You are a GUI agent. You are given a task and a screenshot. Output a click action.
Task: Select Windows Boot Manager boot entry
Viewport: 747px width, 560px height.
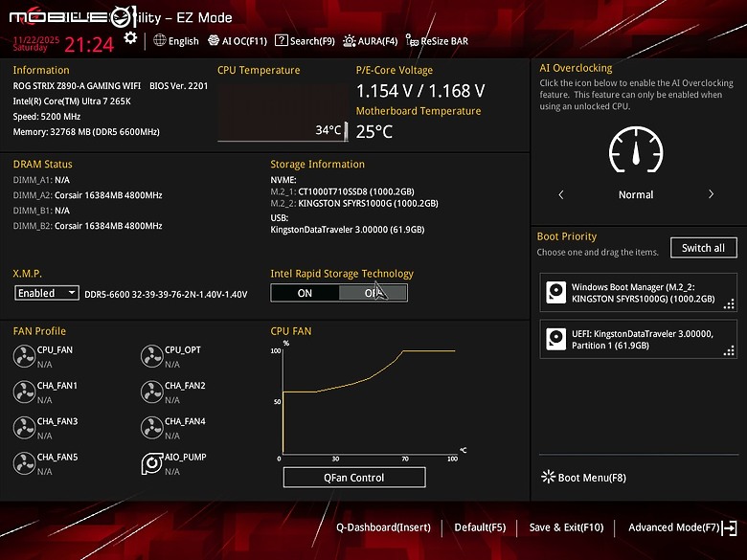638,293
